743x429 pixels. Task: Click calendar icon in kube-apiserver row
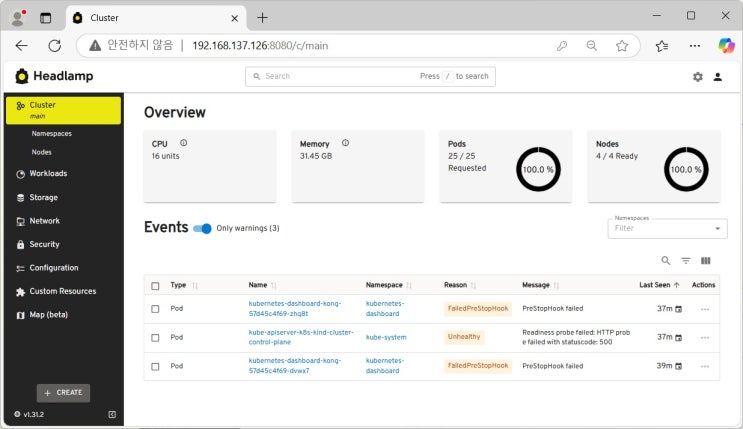(679, 338)
